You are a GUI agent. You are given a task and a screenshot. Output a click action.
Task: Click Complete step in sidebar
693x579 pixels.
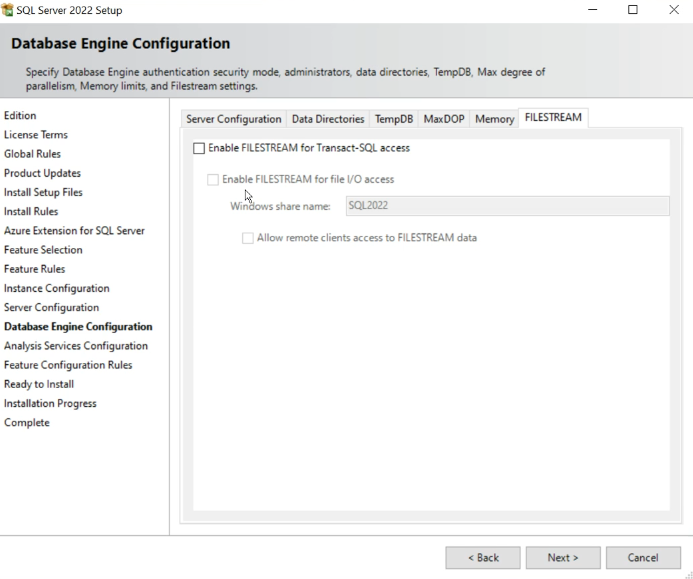[x=27, y=423]
